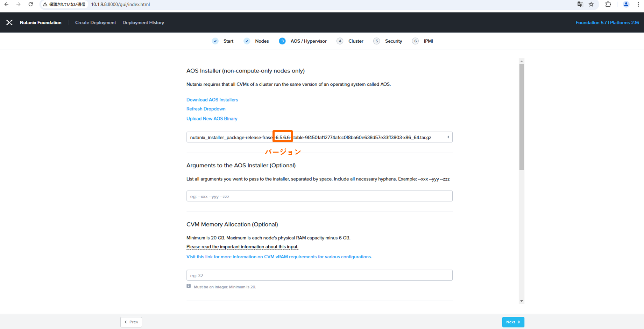
Task: Jump to the Security step
Action: pos(393,41)
